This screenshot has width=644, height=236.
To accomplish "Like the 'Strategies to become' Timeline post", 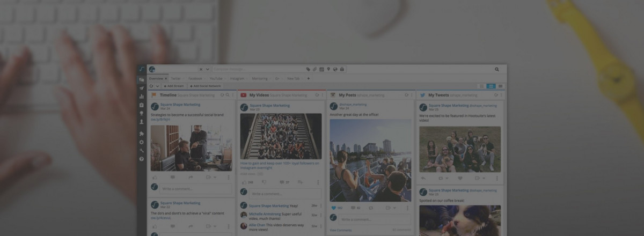I will tap(155, 177).
